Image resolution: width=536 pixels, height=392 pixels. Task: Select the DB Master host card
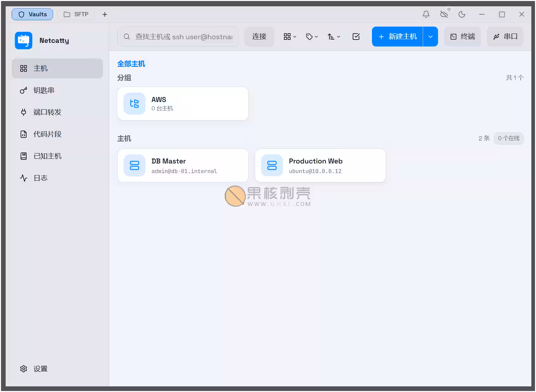pyautogui.click(x=183, y=165)
